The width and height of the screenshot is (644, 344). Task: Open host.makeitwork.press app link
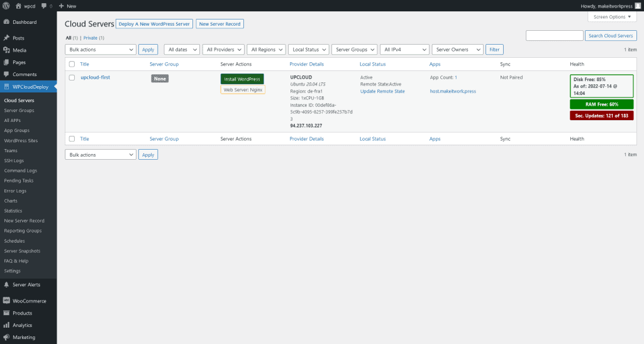[x=453, y=91]
